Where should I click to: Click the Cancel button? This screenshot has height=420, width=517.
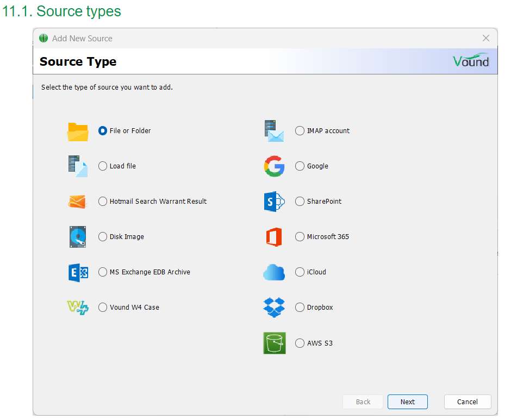[468, 402]
